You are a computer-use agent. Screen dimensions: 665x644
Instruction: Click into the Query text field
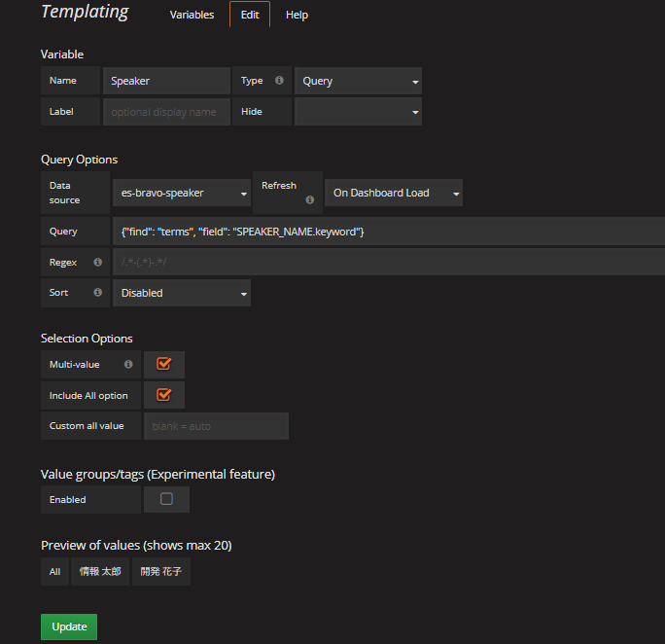tap(389, 232)
